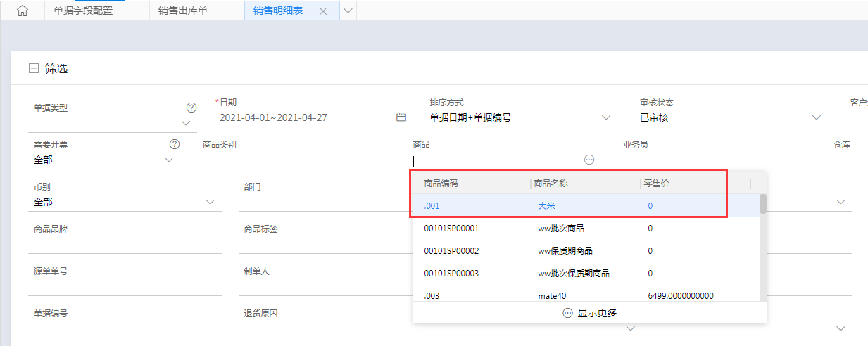868x346 pixels.
Task: Expand the 排序方式 dropdown
Action: 605,117
